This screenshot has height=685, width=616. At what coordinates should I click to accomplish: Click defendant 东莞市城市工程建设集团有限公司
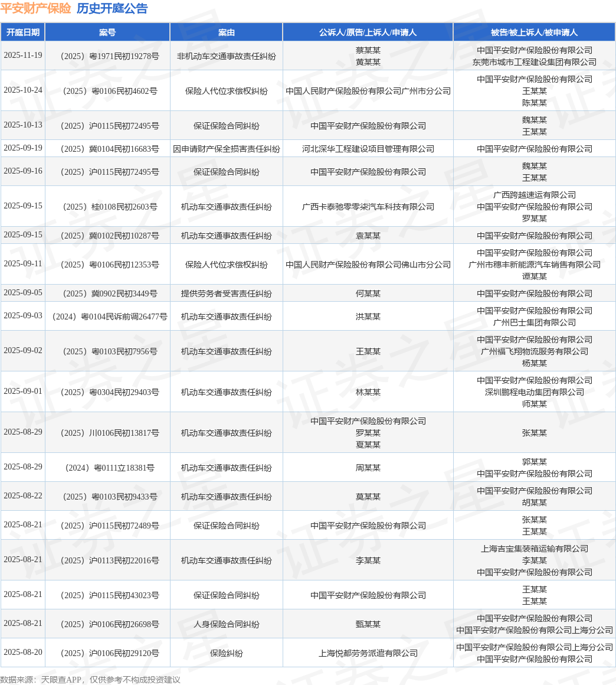click(x=535, y=62)
